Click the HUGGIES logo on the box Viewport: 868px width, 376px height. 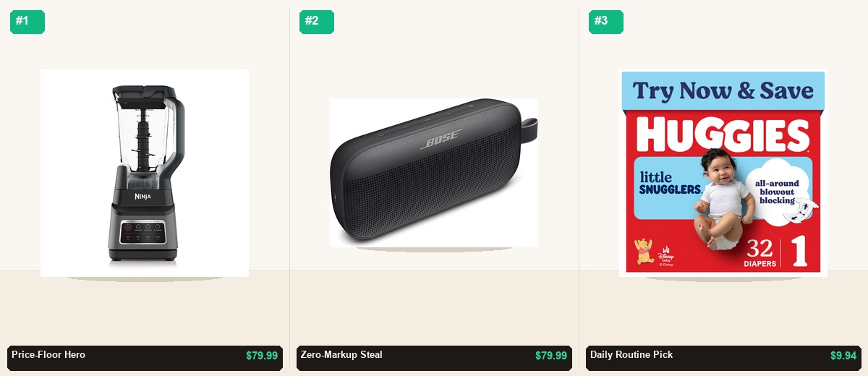click(x=723, y=134)
